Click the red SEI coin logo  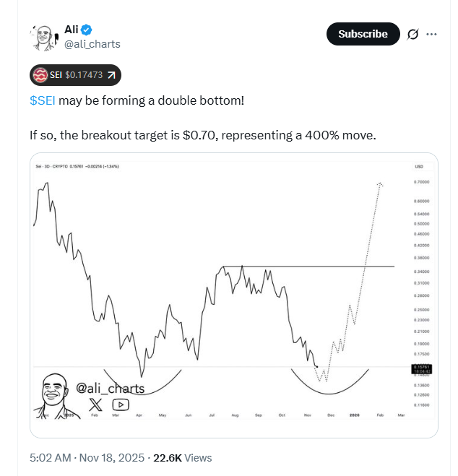point(41,74)
